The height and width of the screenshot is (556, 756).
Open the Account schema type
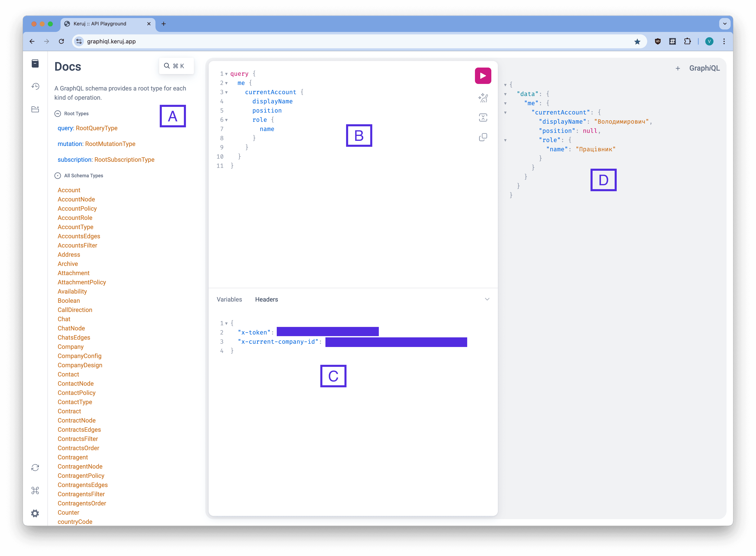click(x=69, y=190)
